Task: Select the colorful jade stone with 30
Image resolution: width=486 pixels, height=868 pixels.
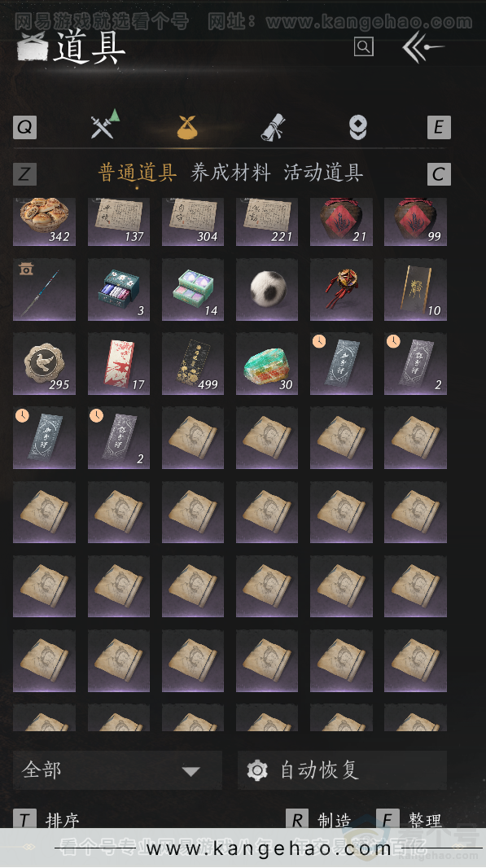Action: tap(267, 363)
